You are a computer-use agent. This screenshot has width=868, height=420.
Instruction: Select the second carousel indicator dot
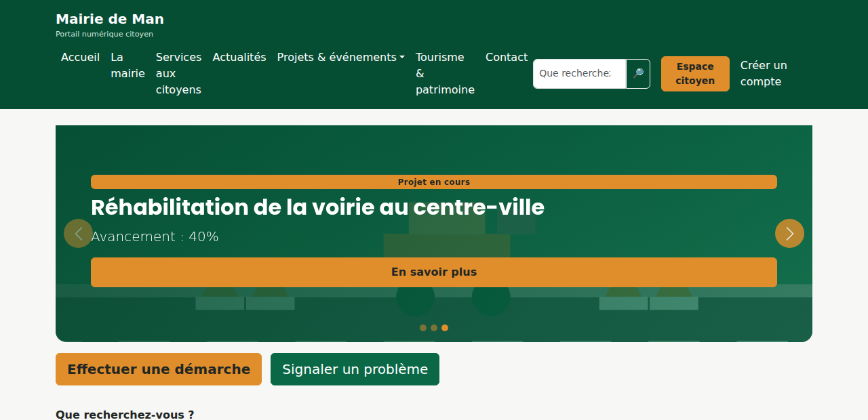click(x=434, y=328)
